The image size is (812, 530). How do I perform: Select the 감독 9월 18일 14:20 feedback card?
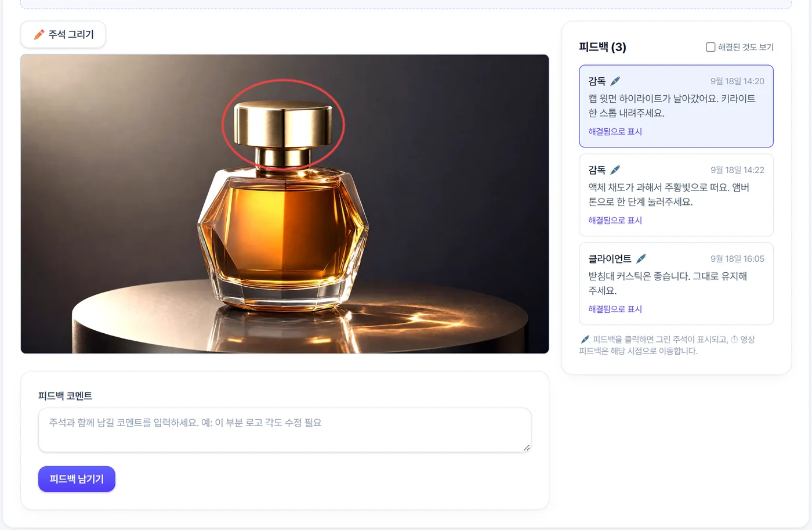676,106
